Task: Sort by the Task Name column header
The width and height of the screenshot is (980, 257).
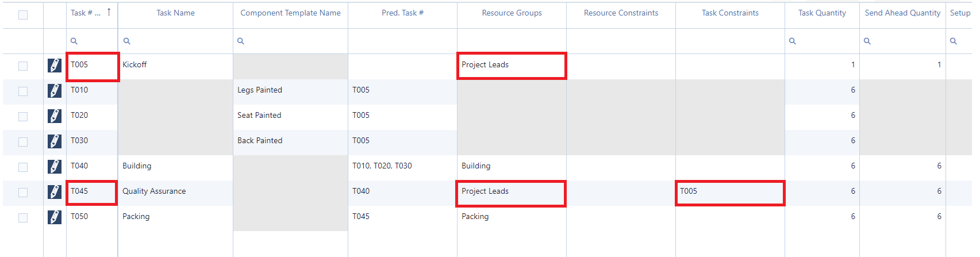Action: pos(175,13)
